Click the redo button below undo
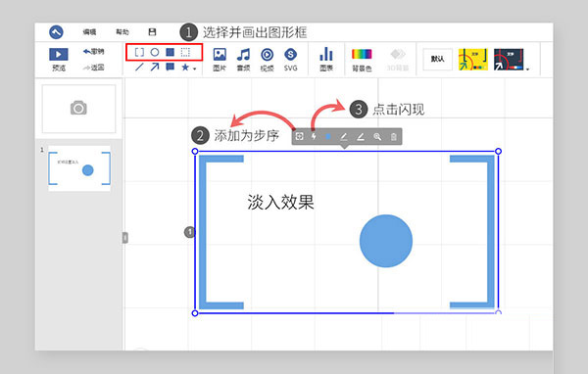588x374 pixels. click(x=94, y=68)
